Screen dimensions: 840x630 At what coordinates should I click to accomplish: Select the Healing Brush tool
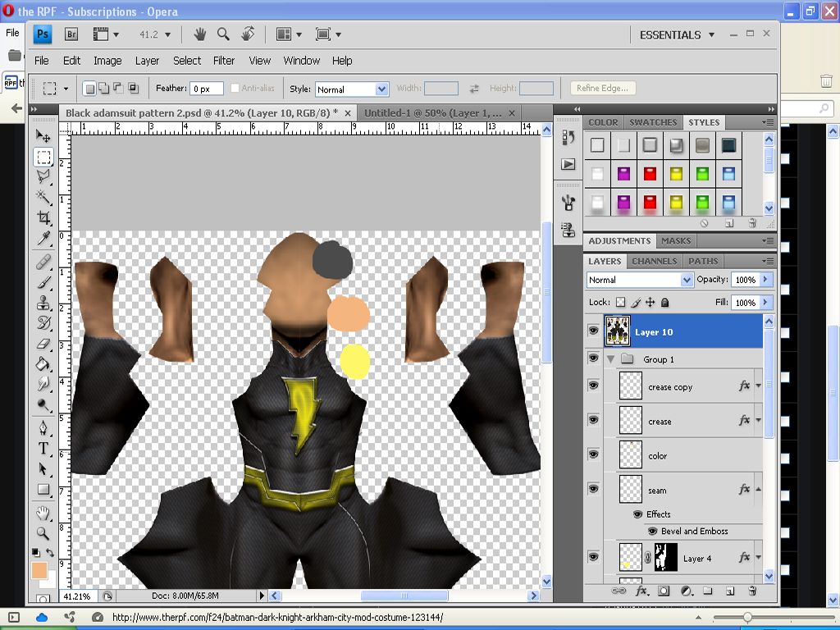[43, 262]
